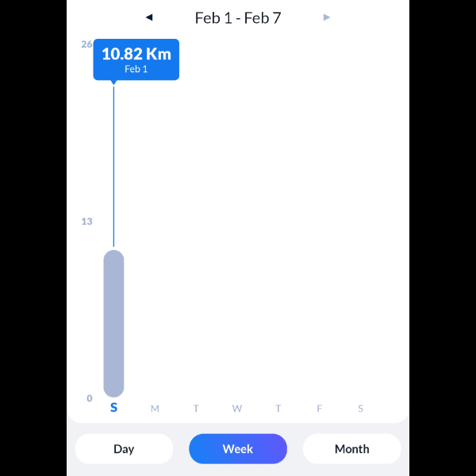This screenshot has height=476, width=476.
Task: Click the 26 axis label
Action: (x=86, y=44)
